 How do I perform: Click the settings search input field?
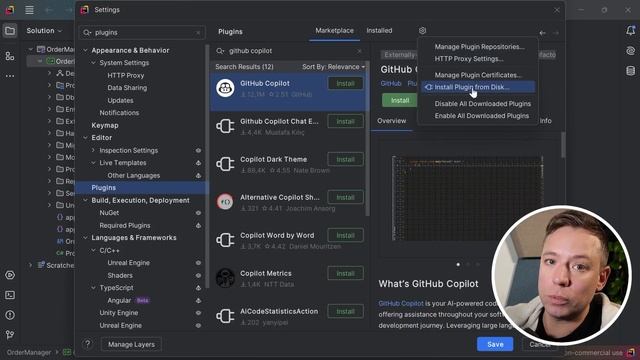point(142,33)
